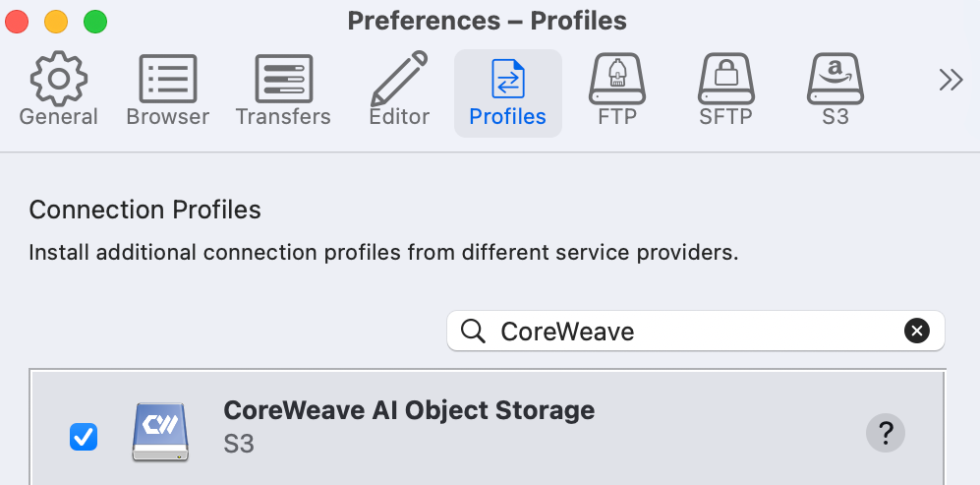980x485 pixels.
Task: Select the CoreWeave AI Object Storage row title
Action: 409,410
